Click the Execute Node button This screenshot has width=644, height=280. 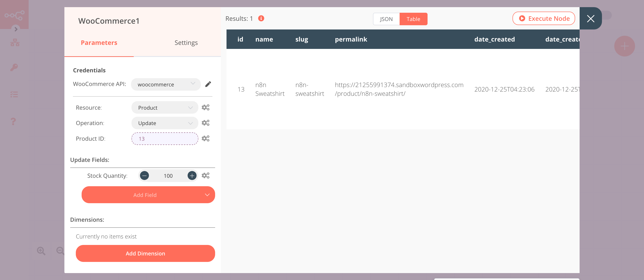[x=544, y=18]
